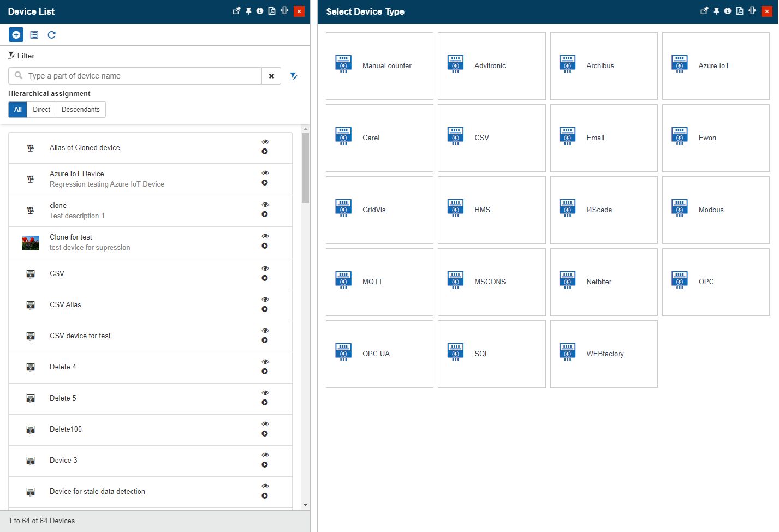Select the Descendants hierarchical assignment tab
Image resolution: width=779 pixels, height=532 pixels.
click(x=81, y=110)
